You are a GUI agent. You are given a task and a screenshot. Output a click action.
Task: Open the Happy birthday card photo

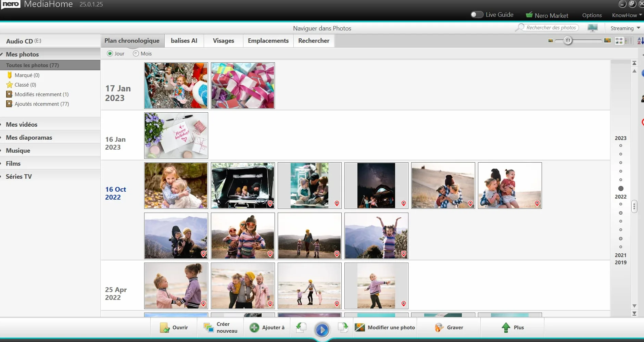click(176, 136)
